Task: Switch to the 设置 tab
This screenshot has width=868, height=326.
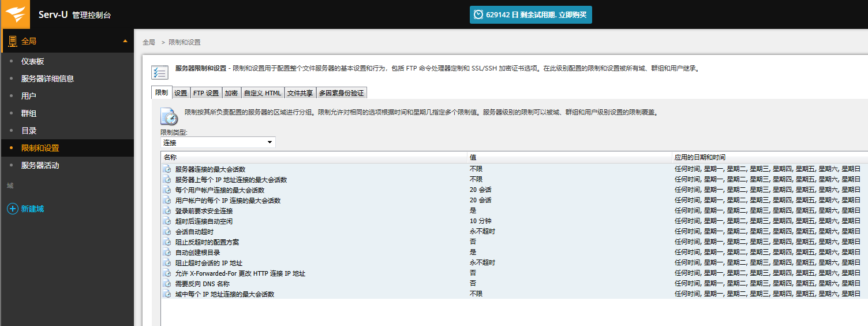Action: (181, 93)
